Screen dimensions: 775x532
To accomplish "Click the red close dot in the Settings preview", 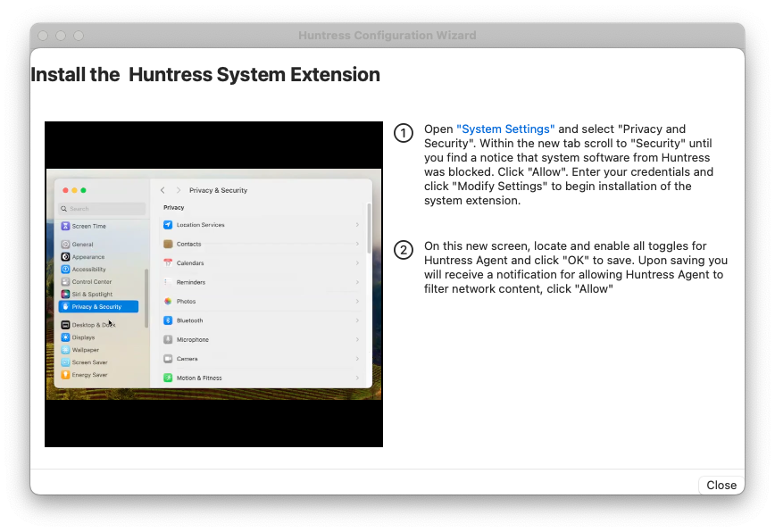I will pos(65,190).
